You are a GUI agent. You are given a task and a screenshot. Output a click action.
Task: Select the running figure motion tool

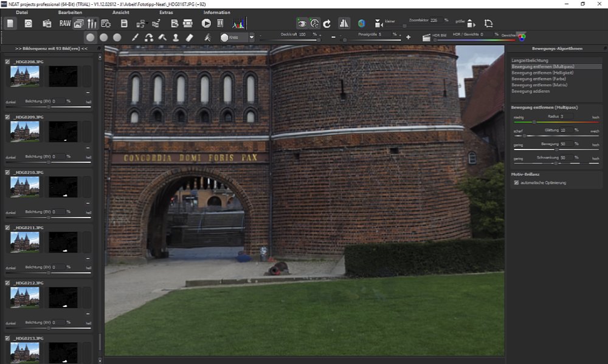[207, 38]
